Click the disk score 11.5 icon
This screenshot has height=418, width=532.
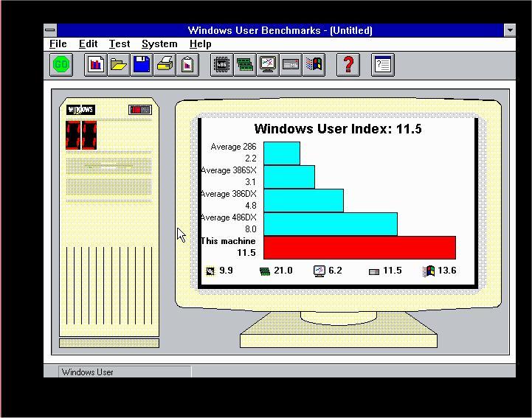pos(374,272)
